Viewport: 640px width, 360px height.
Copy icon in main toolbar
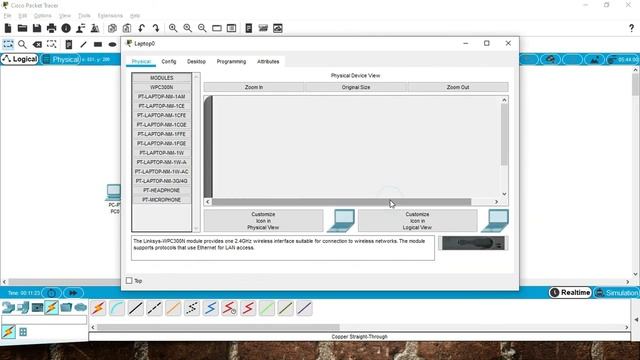tap(112, 28)
